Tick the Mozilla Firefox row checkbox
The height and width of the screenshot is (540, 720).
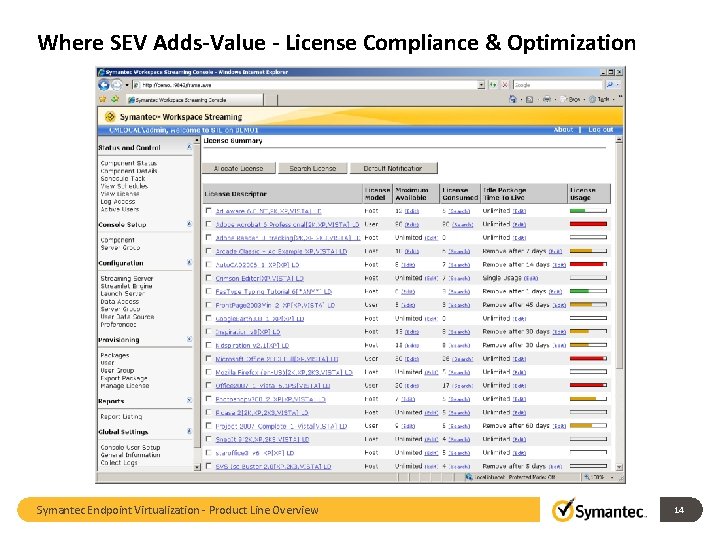click(x=208, y=372)
